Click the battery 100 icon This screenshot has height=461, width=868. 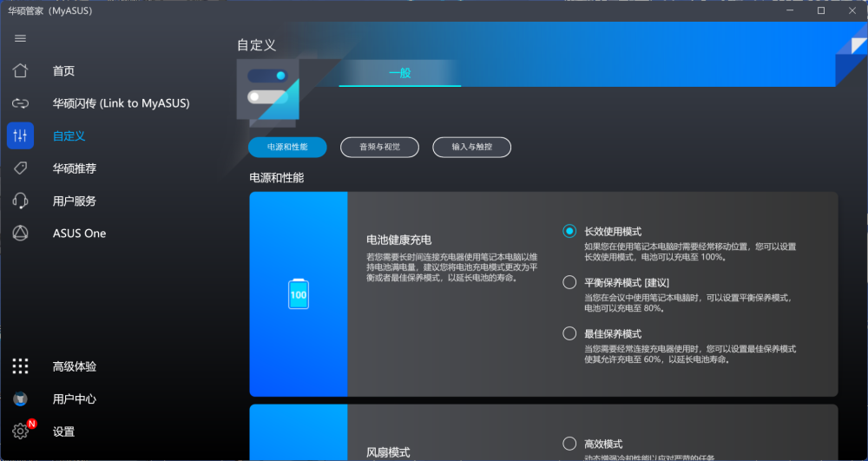pyautogui.click(x=299, y=293)
